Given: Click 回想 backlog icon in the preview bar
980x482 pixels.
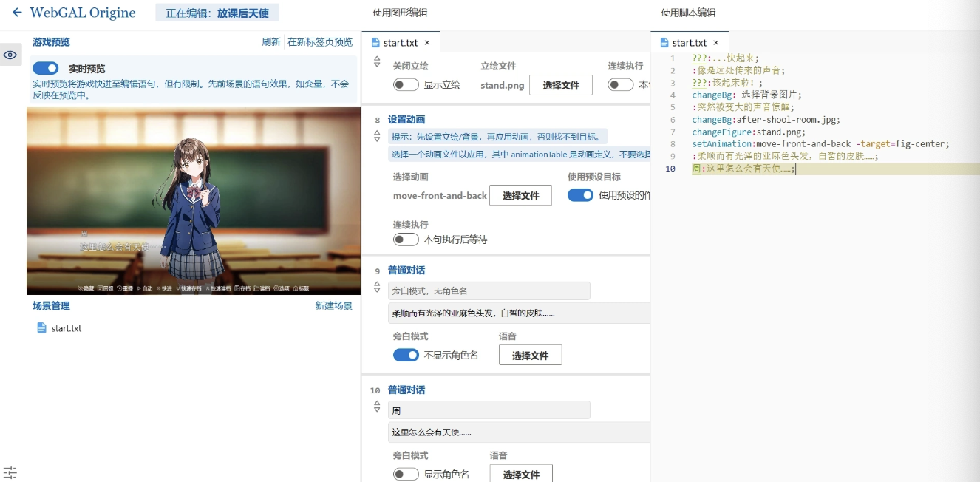Looking at the screenshot, I should tap(104, 288).
